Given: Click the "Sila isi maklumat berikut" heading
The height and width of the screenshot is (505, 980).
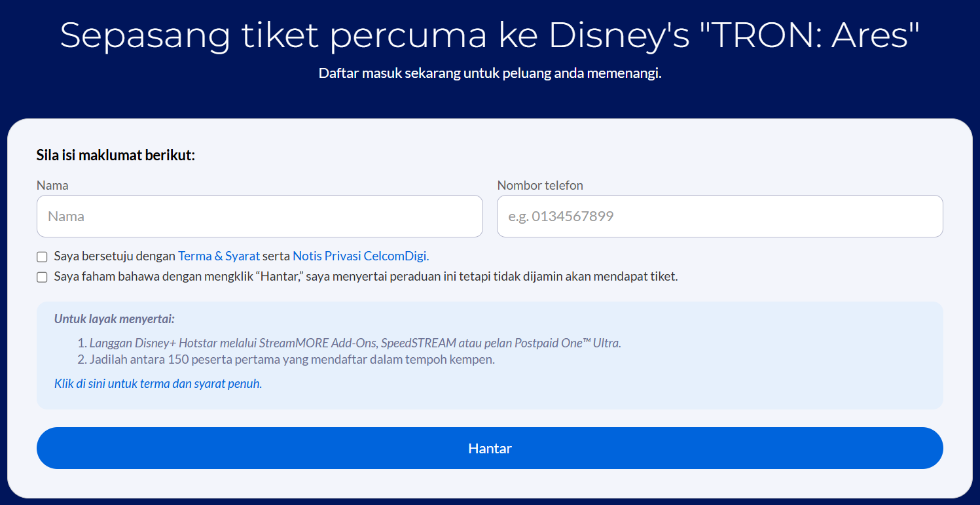Looking at the screenshot, I should coord(116,156).
